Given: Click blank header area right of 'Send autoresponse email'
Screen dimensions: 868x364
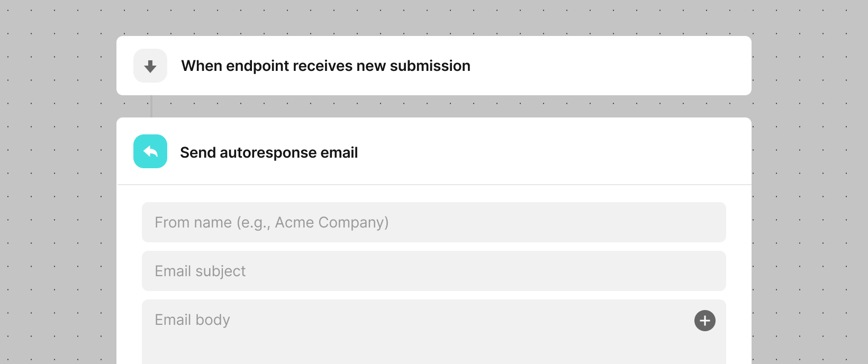Looking at the screenshot, I should point(556,152).
